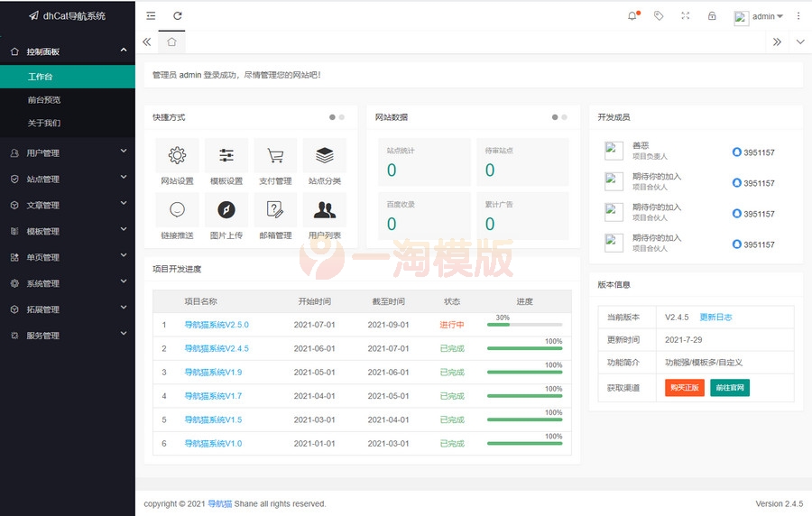The image size is (812, 516).
Task: Open the 用户列表 people icon
Action: pyautogui.click(x=325, y=210)
